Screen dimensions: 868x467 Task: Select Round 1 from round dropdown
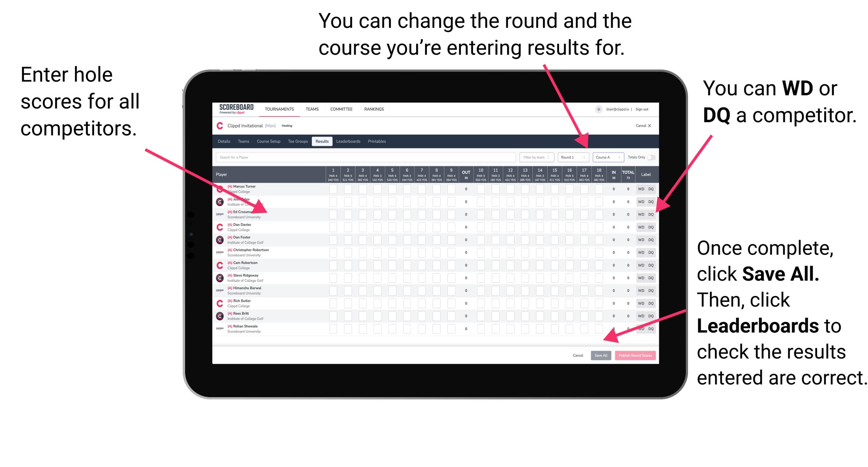pyautogui.click(x=568, y=157)
